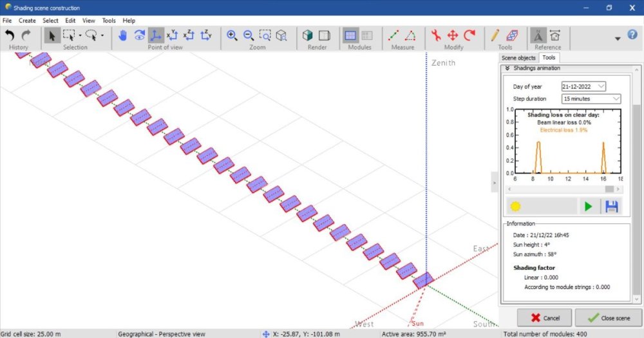Save animation with the blue floppy disk
The height and width of the screenshot is (338, 644).
pos(611,207)
